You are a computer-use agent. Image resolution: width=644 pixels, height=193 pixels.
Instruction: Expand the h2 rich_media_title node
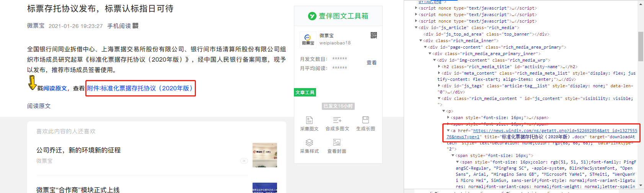[x=439, y=67]
